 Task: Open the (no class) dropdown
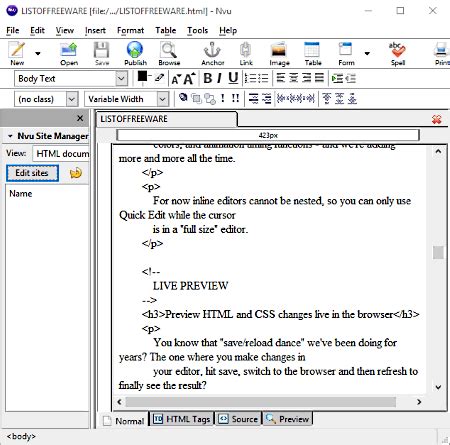click(x=46, y=99)
